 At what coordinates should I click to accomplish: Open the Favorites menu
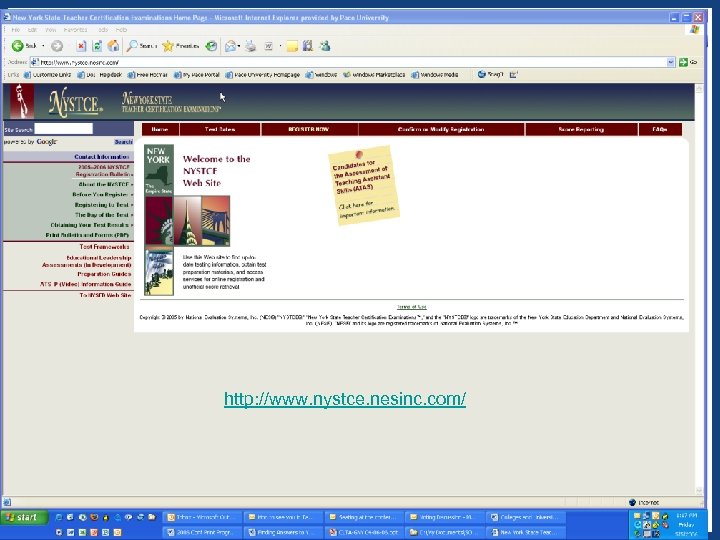[x=75, y=30]
